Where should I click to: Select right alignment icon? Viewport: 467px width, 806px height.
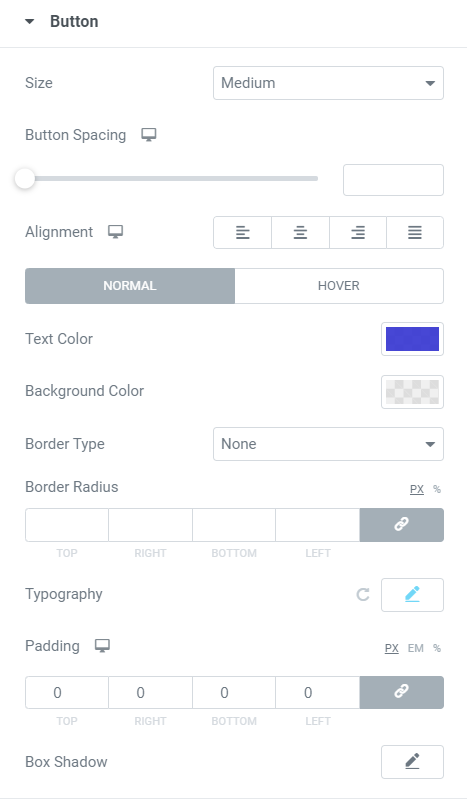[x=358, y=233]
